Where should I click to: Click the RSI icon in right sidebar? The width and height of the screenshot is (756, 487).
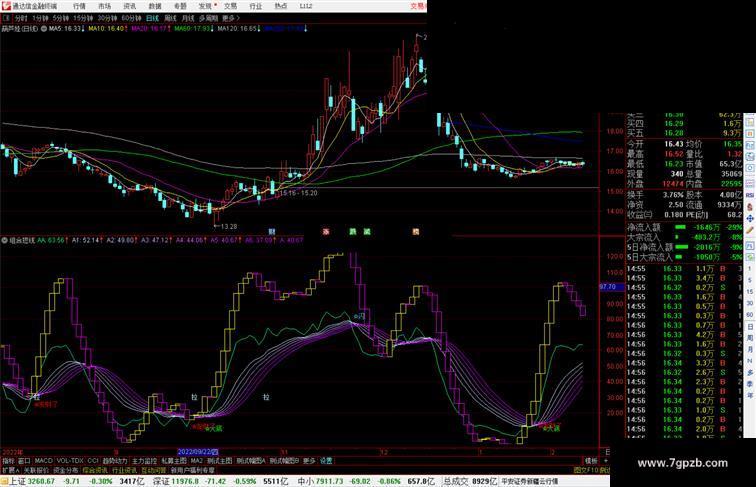pos(750,195)
